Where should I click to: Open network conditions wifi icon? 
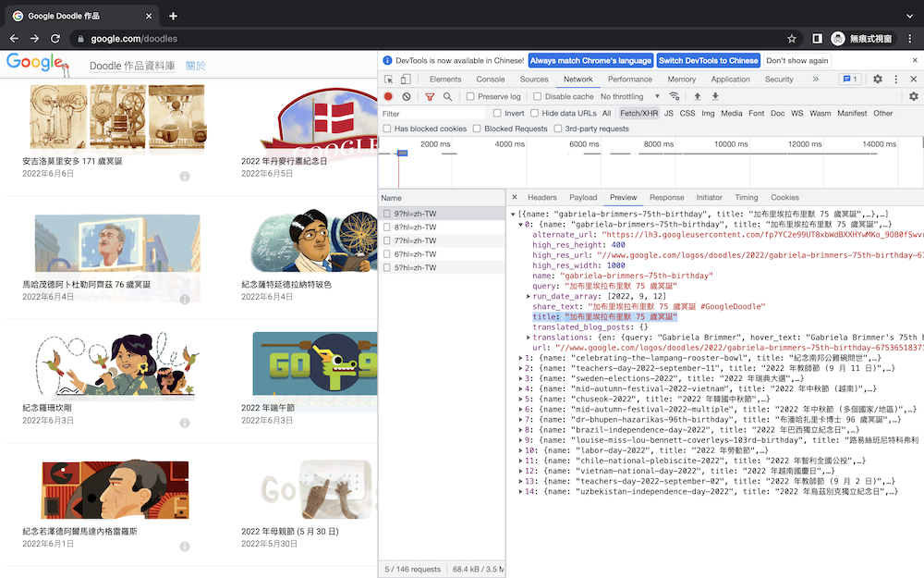(675, 96)
